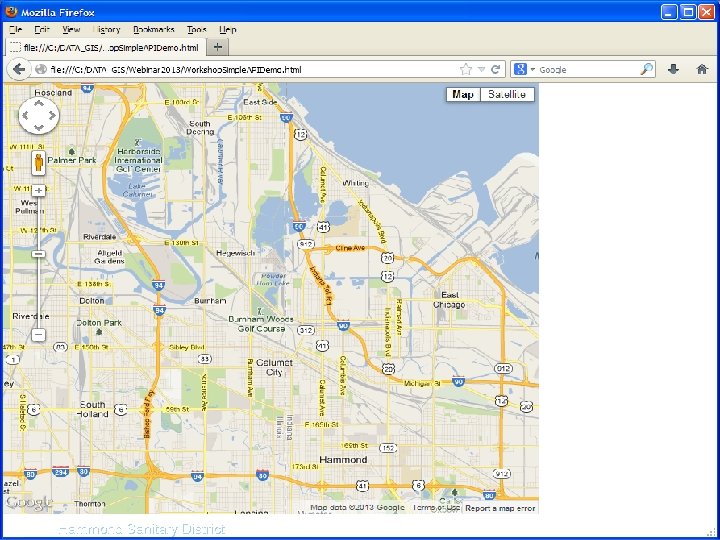This screenshot has height=540, width=720.
Task: Click the Calumet City label
Action: [x=274, y=367]
